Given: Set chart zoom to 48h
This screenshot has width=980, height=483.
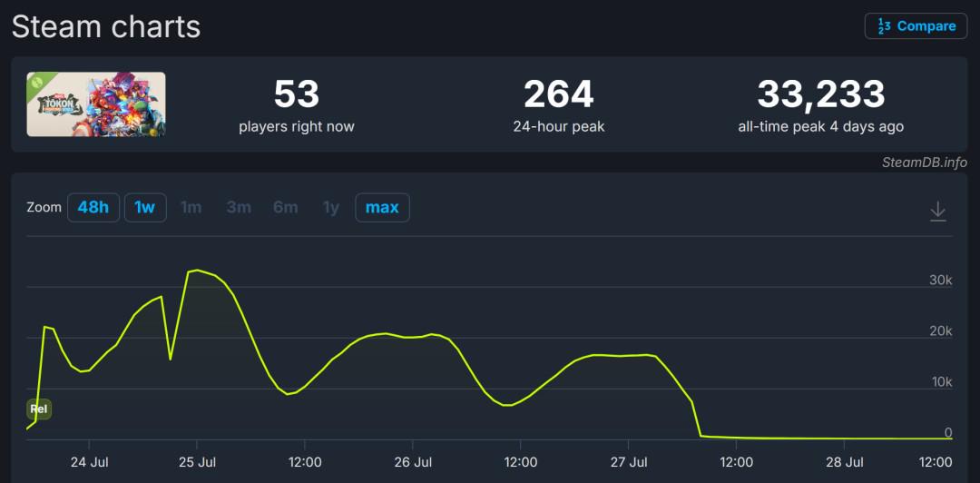Looking at the screenshot, I should pos(93,208).
